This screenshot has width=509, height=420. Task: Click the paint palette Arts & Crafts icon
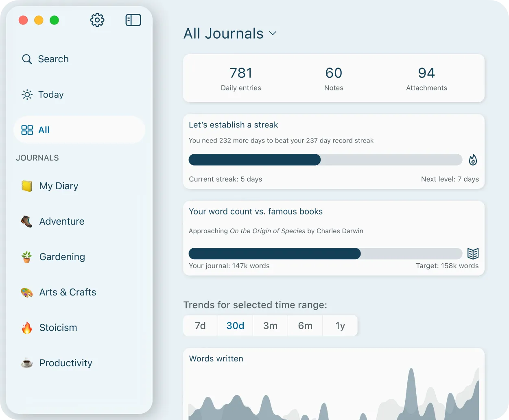[x=27, y=292]
